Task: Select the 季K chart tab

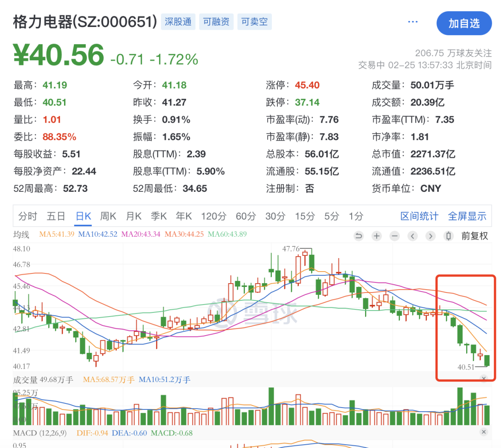Action: point(159,216)
